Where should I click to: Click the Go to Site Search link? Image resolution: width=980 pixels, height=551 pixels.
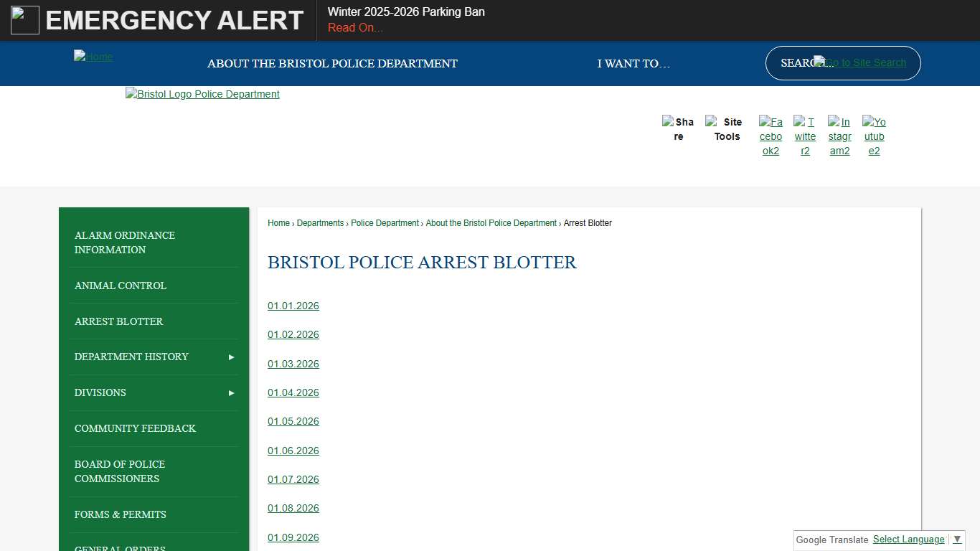(x=859, y=62)
